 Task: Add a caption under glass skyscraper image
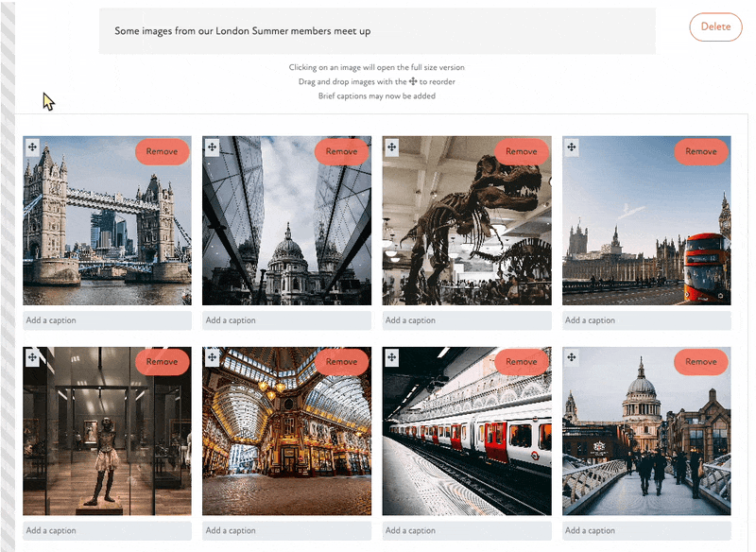tap(286, 320)
